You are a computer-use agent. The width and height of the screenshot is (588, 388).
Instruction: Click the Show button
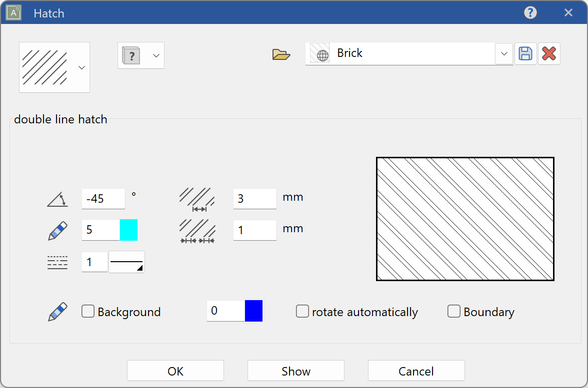click(x=295, y=371)
